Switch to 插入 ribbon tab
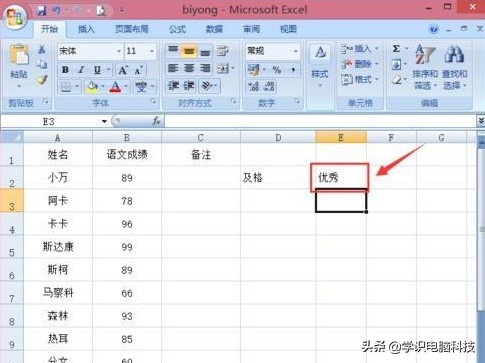Screen dimensions: 485x363 (x=86, y=29)
